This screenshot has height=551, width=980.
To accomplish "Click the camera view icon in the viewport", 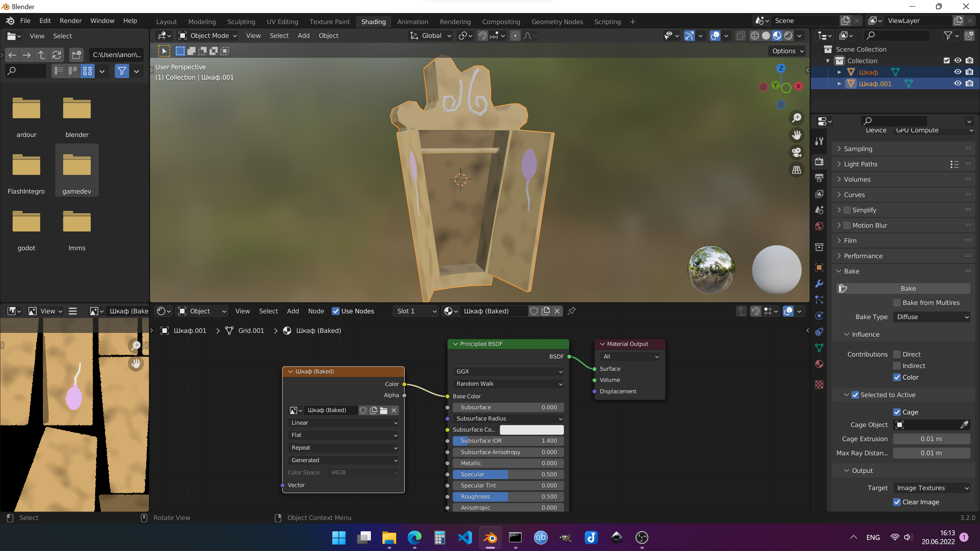I will [797, 152].
